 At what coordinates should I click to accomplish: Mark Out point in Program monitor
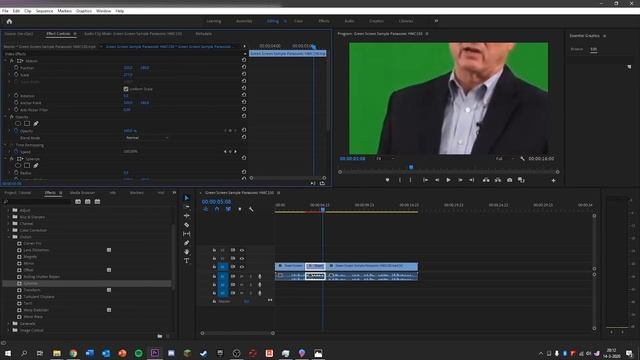[411, 180]
